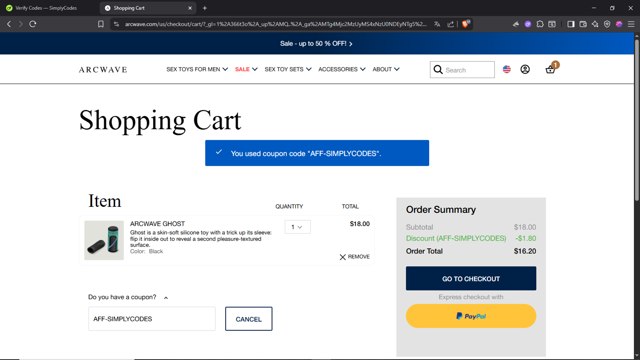Click the browser address bar URL

pos(276,24)
